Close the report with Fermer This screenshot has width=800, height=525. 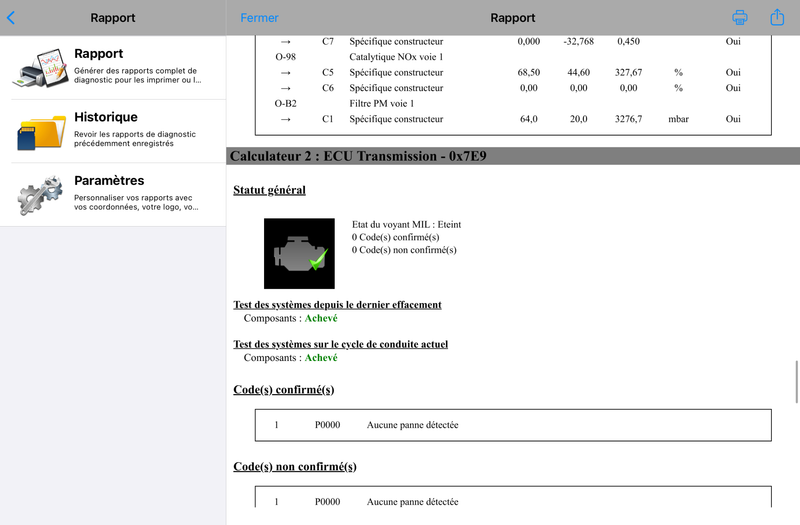[259, 18]
